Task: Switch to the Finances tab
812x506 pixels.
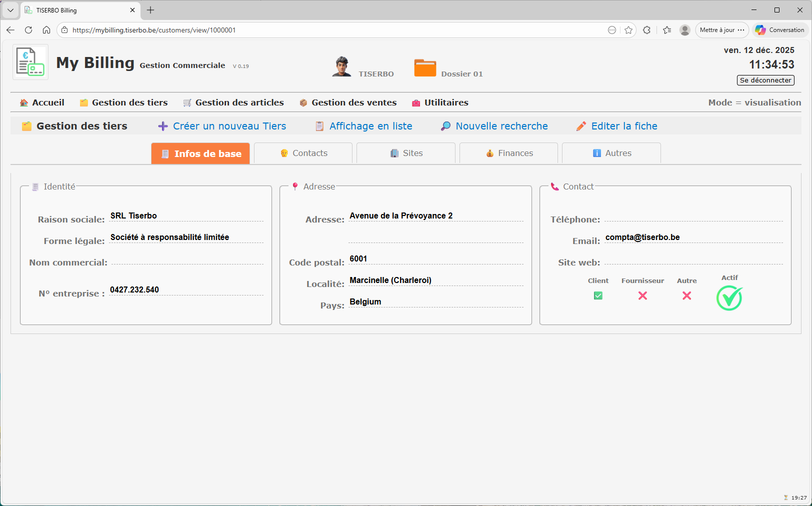Action: pos(508,153)
